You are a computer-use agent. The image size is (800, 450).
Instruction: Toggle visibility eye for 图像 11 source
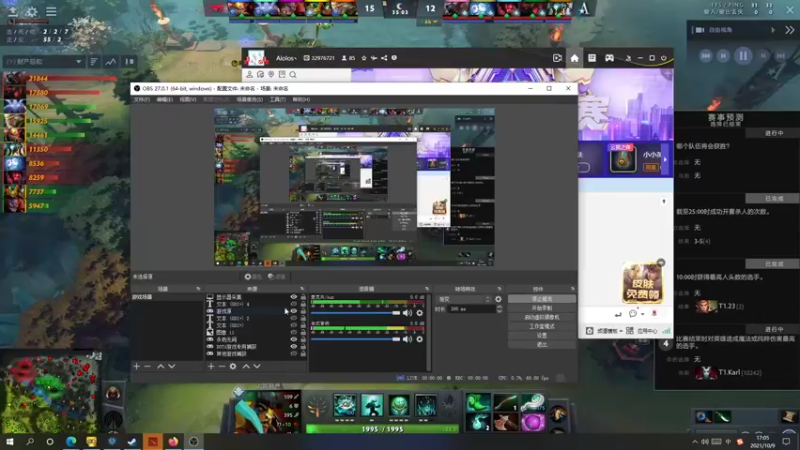coord(293,332)
